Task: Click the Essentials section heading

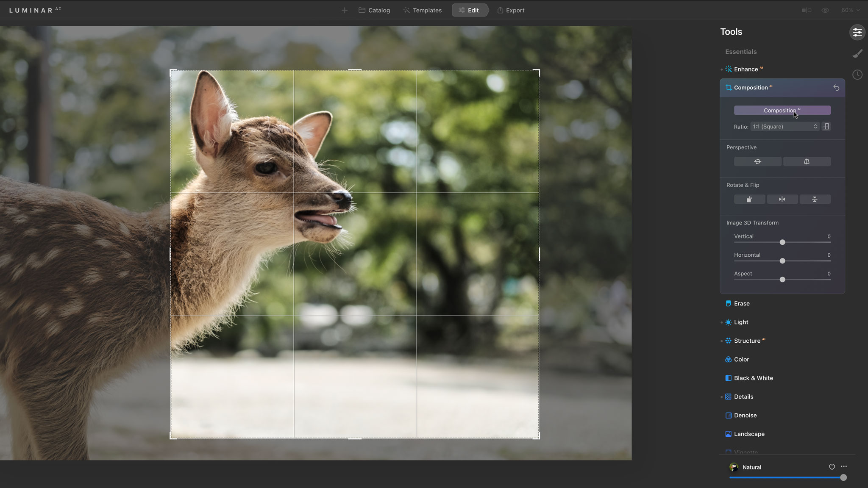Action: point(741,52)
